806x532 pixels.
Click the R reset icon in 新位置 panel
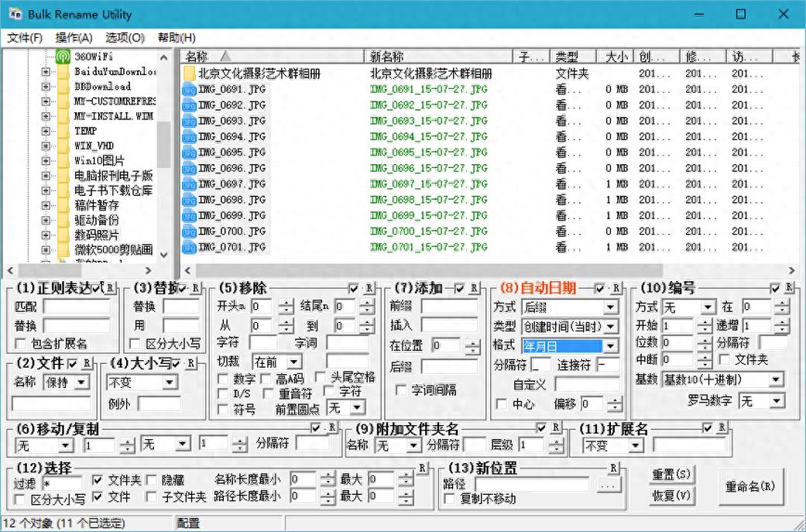(x=613, y=468)
